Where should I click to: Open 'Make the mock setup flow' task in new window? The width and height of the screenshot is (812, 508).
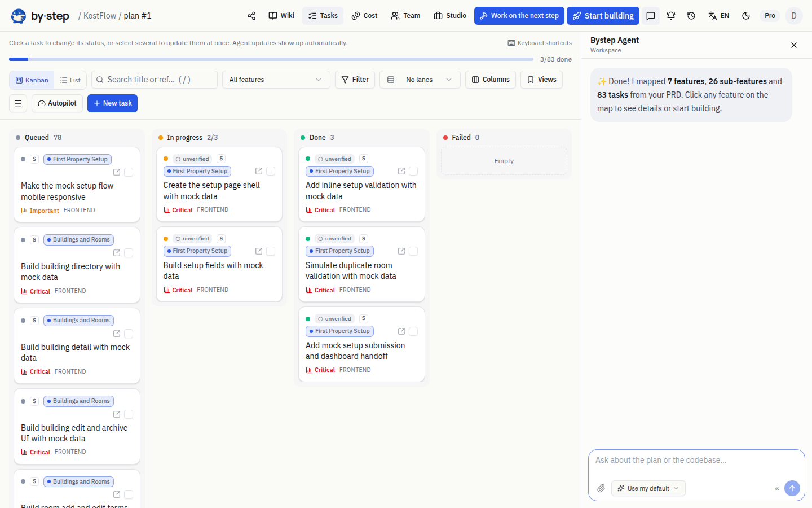117,172
